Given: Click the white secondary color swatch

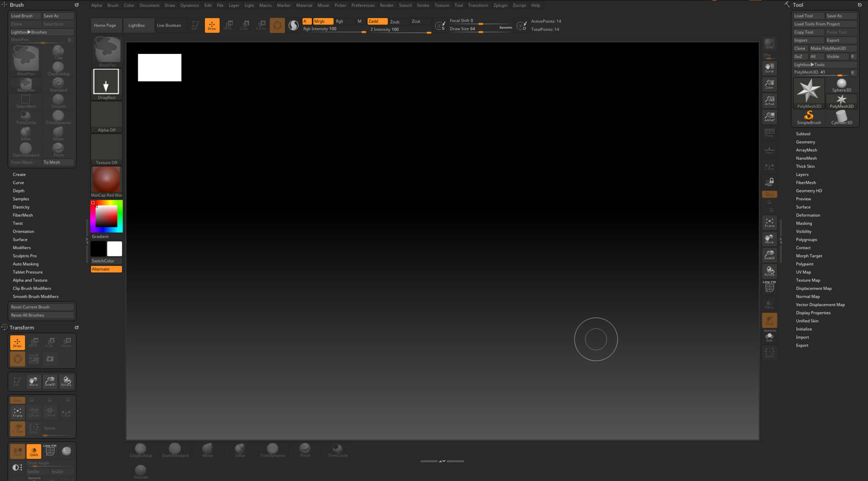Looking at the screenshot, I should (114, 249).
